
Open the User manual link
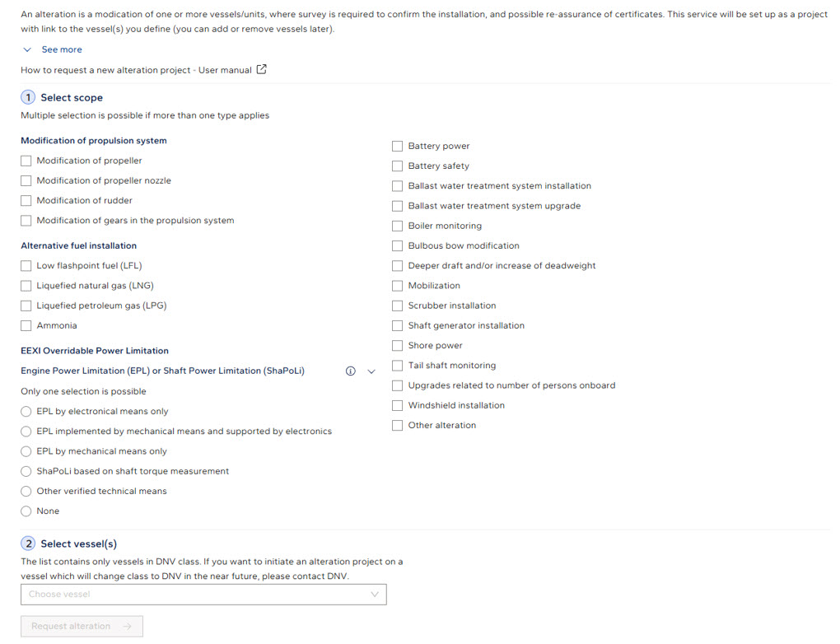(x=136, y=71)
